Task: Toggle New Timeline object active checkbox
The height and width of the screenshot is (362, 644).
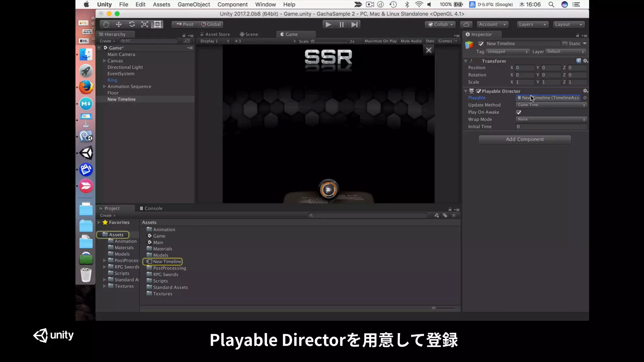Action: coord(481,44)
